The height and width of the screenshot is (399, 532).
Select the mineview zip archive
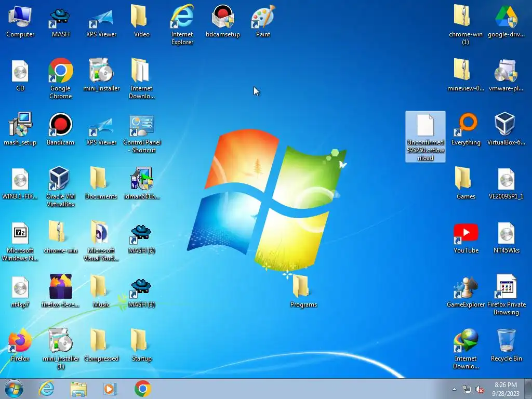pyautogui.click(x=465, y=75)
